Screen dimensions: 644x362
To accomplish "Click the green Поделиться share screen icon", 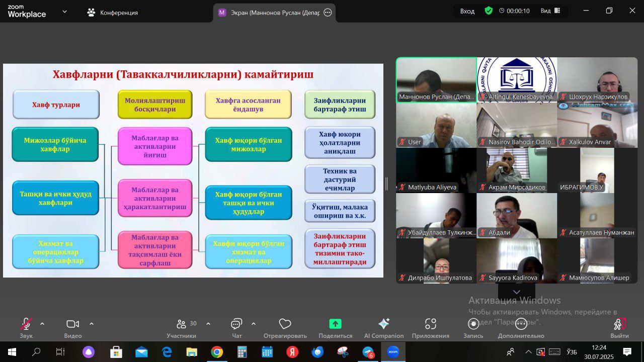I will click(335, 324).
